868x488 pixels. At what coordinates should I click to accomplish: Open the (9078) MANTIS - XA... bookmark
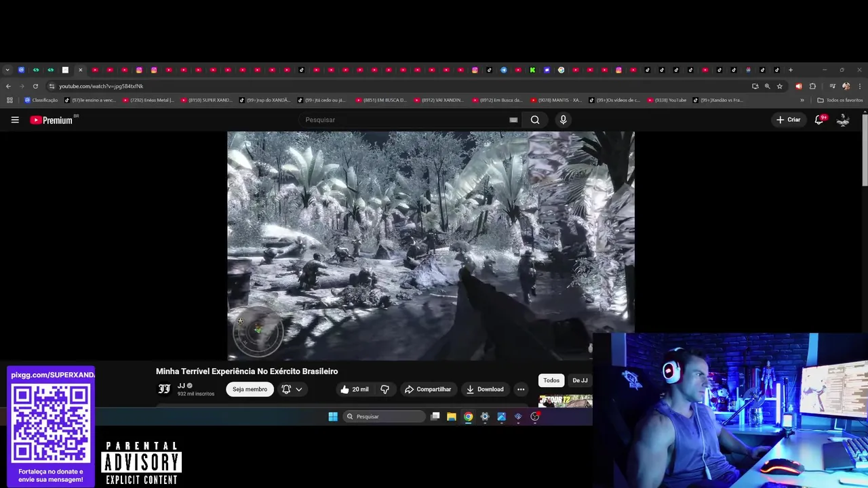click(556, 100)
